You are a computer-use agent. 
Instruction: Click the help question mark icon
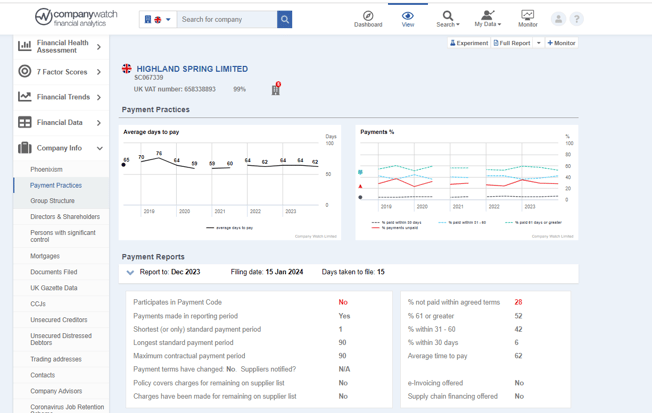coord(576,19)
